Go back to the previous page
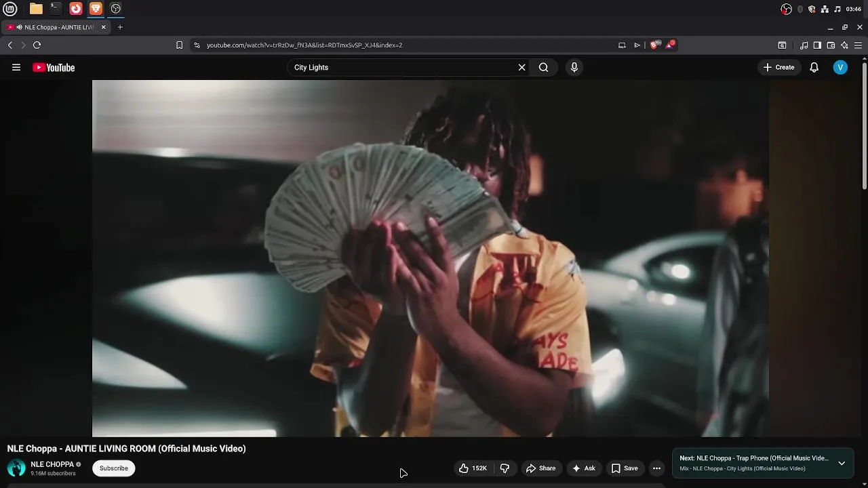 (10, 45)
